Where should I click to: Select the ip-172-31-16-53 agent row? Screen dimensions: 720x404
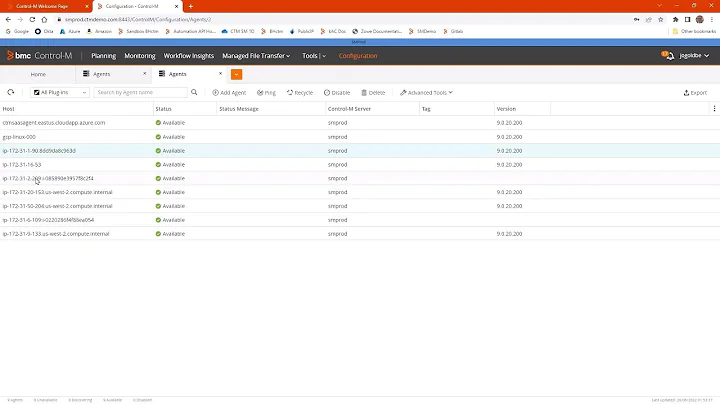(360, 164)
